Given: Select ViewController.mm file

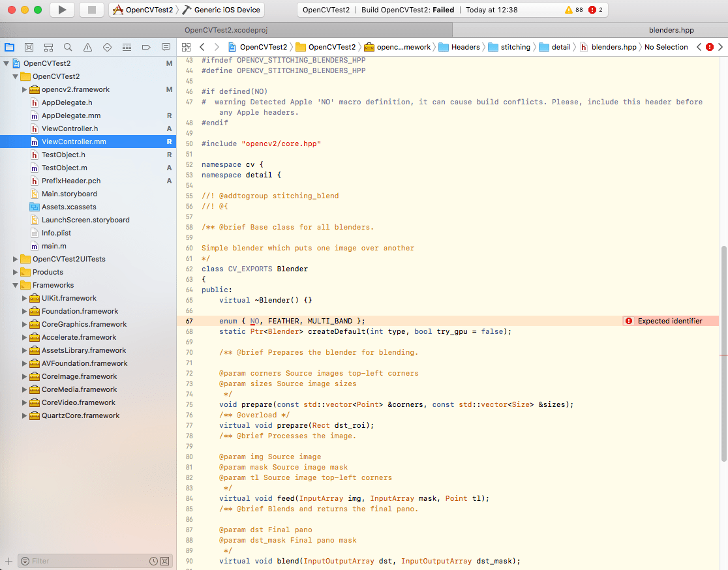Looking at the screenshot, I should (88, 142).
